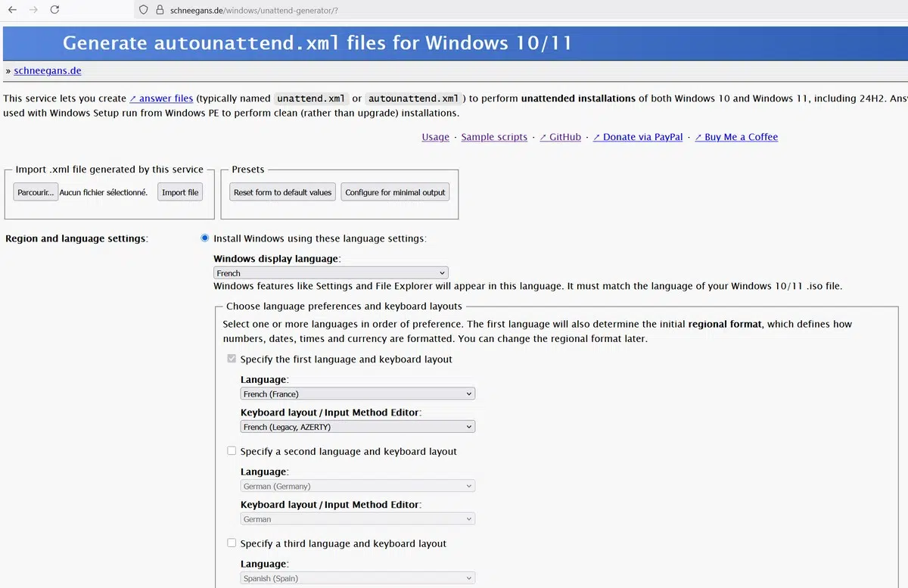Click the browser forward arrow
The width and height of the screenshot is (908, 588).
click(x=33, y=10)
